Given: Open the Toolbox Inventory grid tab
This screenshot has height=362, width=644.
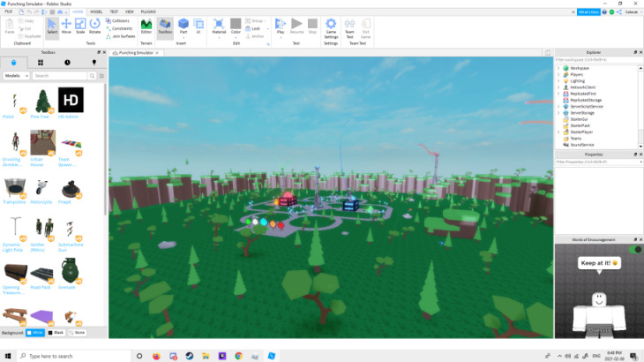Looking at the screenshot, I should click(41, 63).
